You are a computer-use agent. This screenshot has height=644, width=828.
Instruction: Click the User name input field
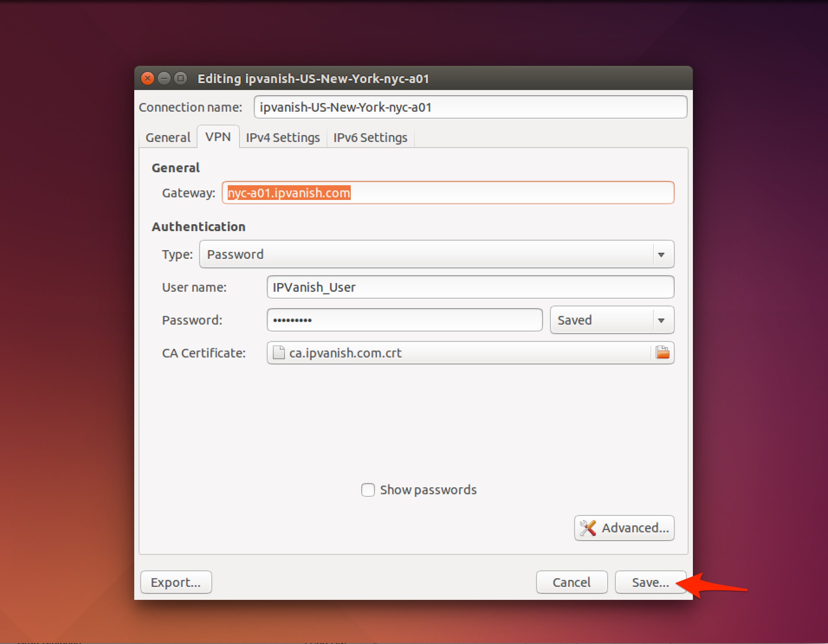tap(470, 287)
